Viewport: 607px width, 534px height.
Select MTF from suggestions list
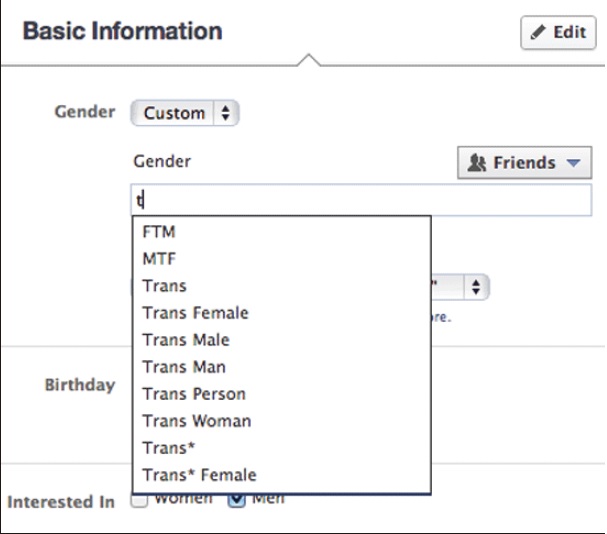coord(159,259)
